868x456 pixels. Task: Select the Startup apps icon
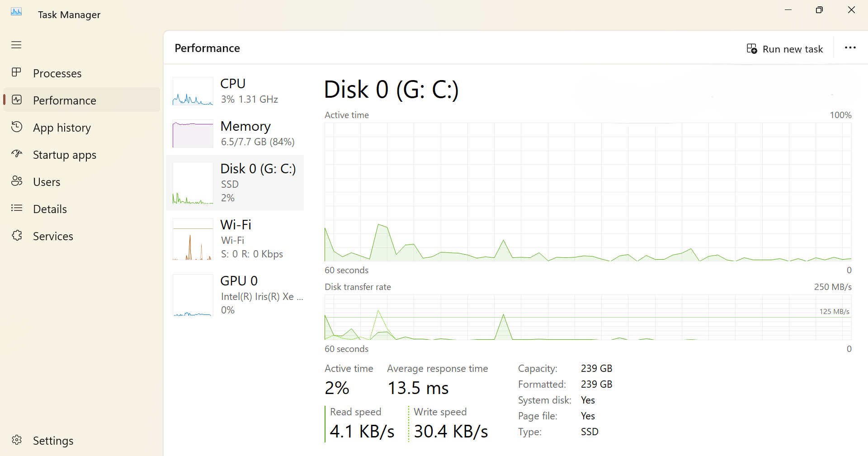pos(17,154)
